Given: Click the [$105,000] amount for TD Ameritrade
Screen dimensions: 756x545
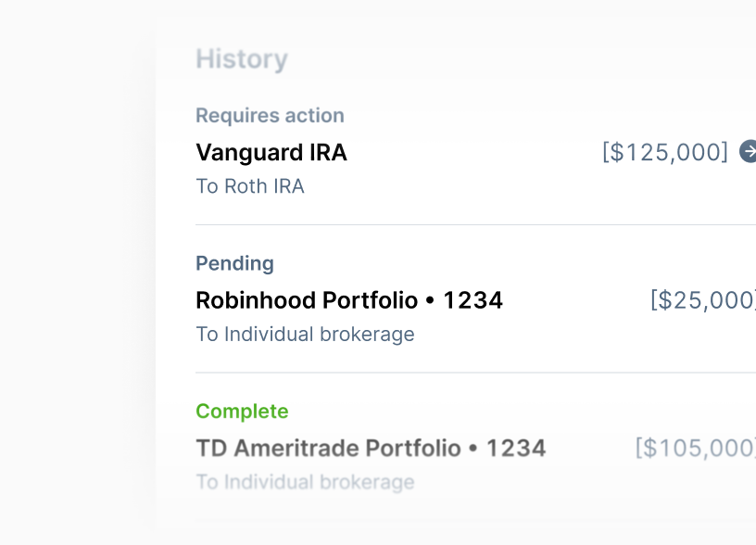Looking at the screenshot, I should pos(695,449).
